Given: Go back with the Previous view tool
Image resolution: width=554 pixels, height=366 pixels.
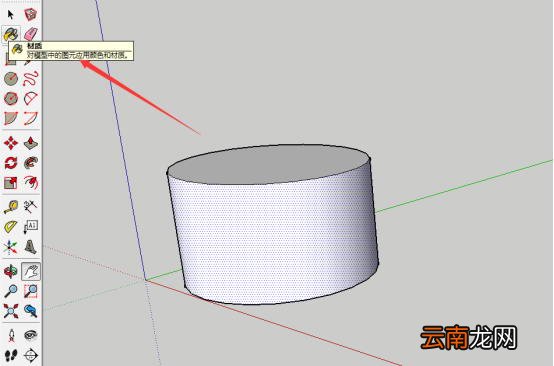Looking at the screenshot, I should click(31, 311).
